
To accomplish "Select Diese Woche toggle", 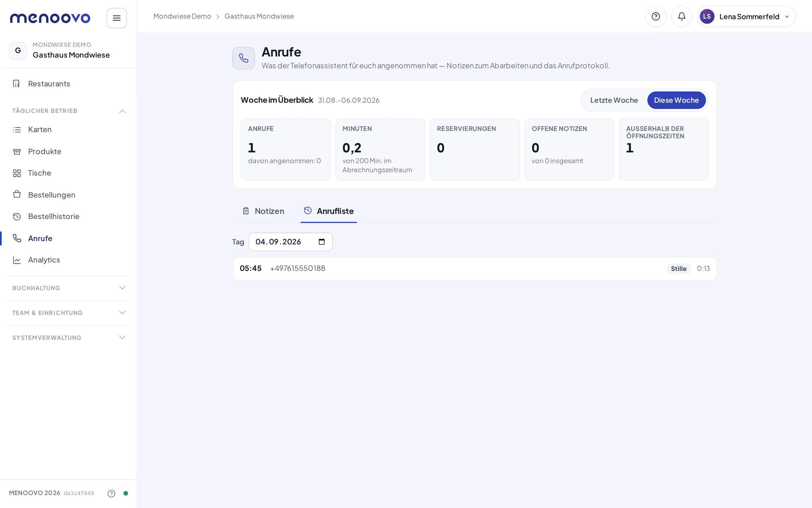I will coord(676,100).
